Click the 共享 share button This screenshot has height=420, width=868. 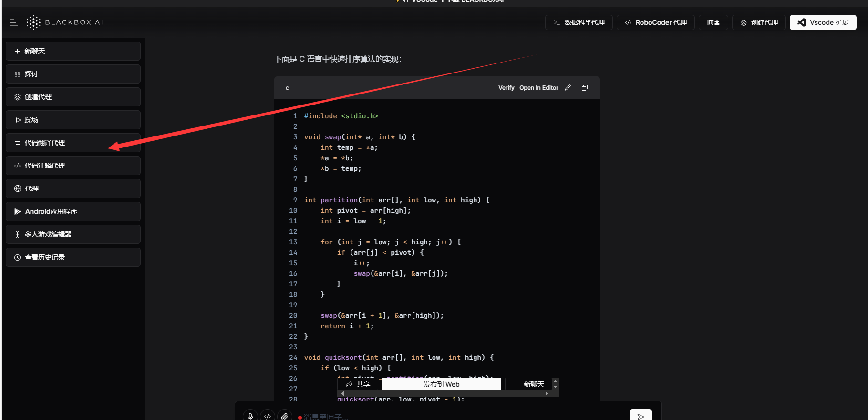(358, 384)
